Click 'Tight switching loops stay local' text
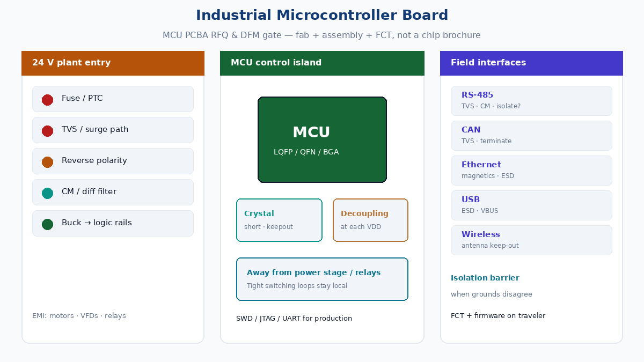Image resolution: width=644 pixels, height=362 pixels. point(297,286)
